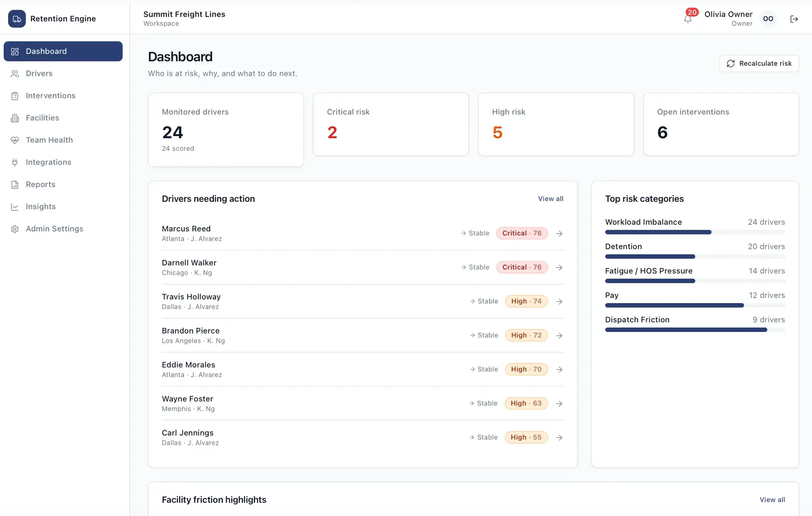Click the Drivers people icon in sidebar

tap(15, 74)
